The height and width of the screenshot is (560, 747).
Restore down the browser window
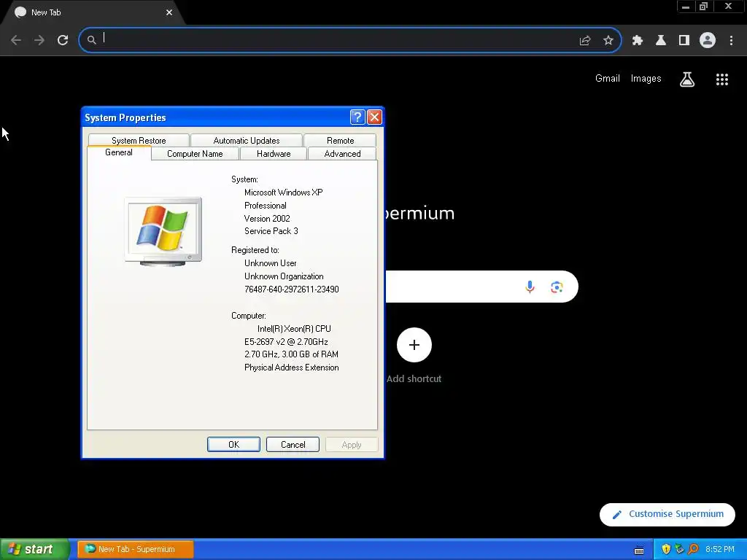(x=703, y=7)
